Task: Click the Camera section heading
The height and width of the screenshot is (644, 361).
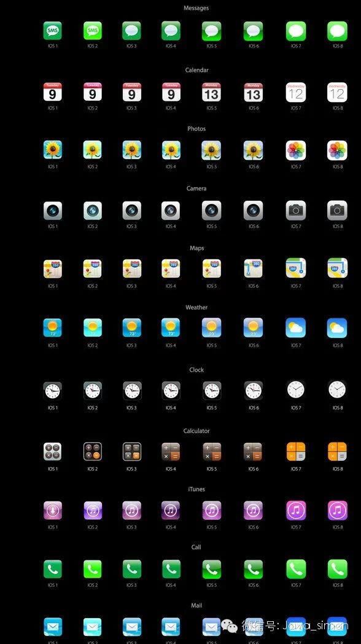Action: (196, 189)
